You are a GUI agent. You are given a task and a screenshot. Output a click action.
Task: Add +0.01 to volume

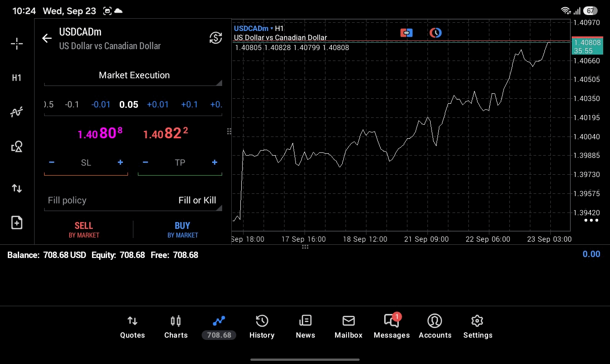158,105
